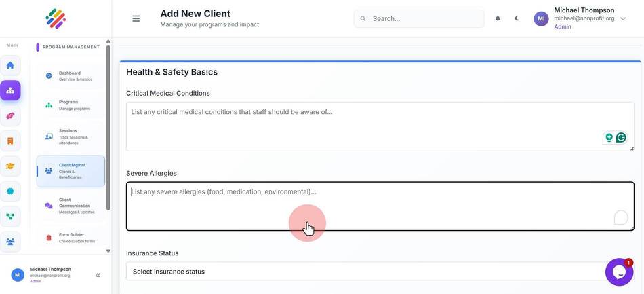Open the hamburger menu icon

coord(136,18)
